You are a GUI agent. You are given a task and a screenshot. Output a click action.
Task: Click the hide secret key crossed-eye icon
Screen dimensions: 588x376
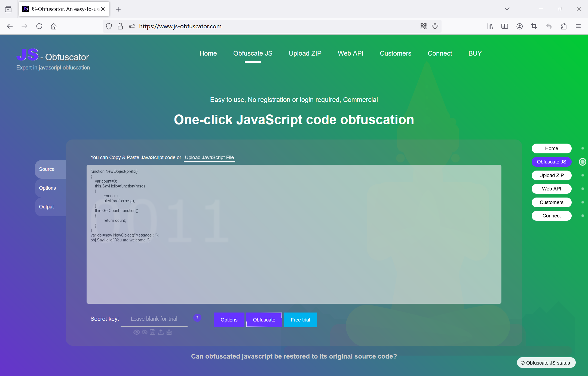click(145, 332)
